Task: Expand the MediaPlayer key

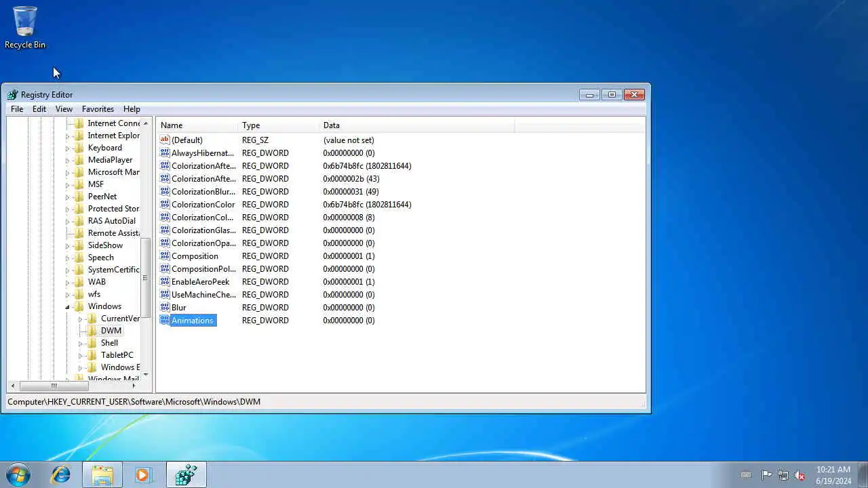Action: click(x=67, y=161)
